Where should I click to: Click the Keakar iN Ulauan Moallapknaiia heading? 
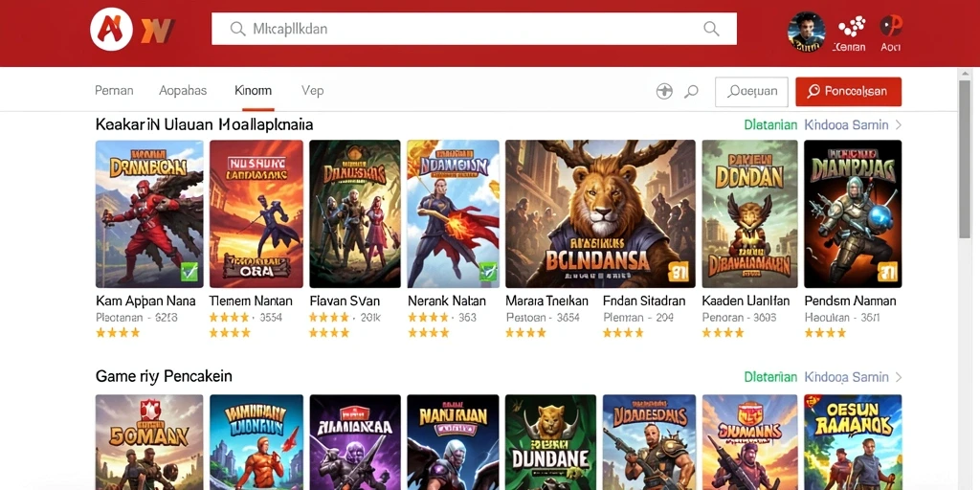(x=205, y=125)
